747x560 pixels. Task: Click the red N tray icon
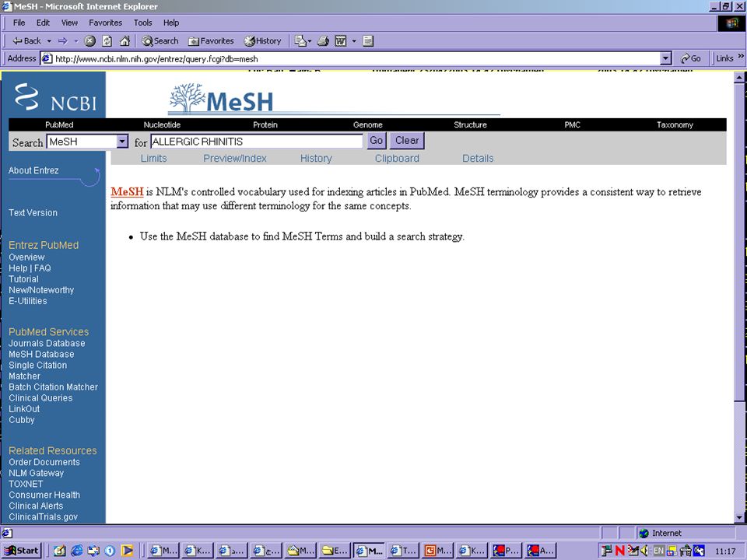(620, 551)
